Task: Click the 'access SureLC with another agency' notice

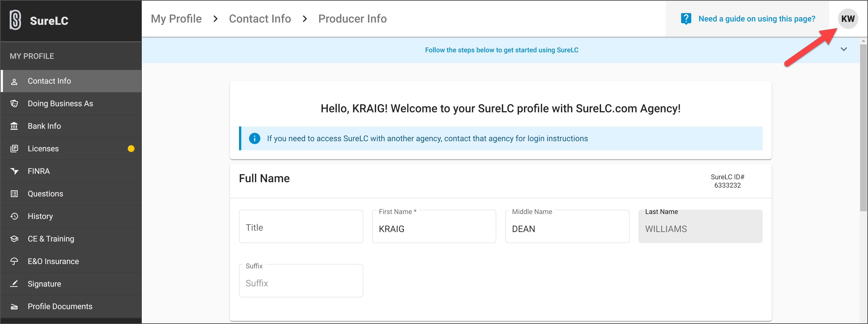Action: 501,138
